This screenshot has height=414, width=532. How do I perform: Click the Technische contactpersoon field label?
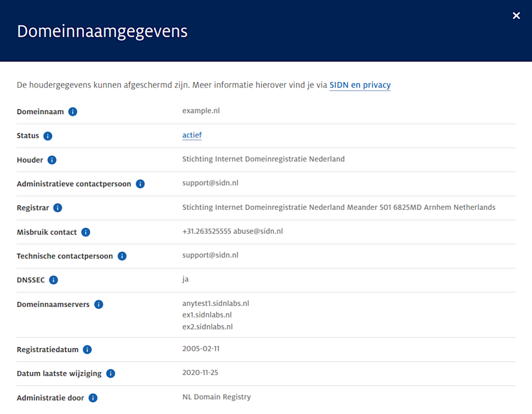click(65, 256)
